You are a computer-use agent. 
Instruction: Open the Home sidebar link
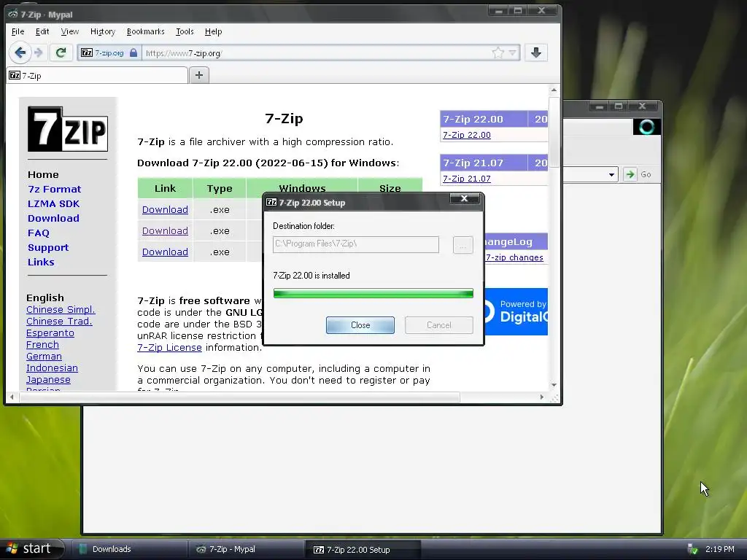(43, 174)
